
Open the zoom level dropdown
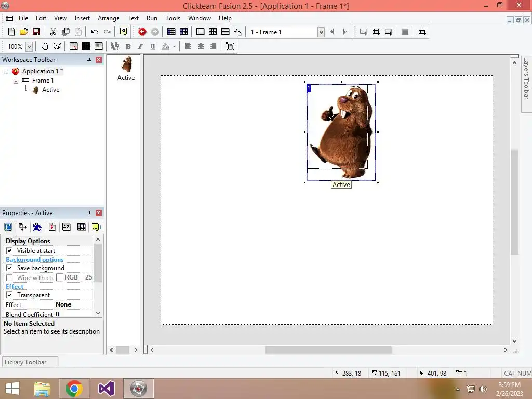tap(29, 46)
